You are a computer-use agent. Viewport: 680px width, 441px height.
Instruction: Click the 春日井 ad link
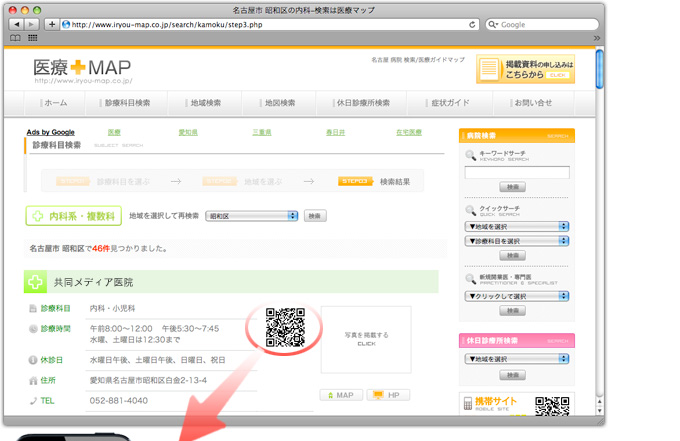tap(336, 132)
